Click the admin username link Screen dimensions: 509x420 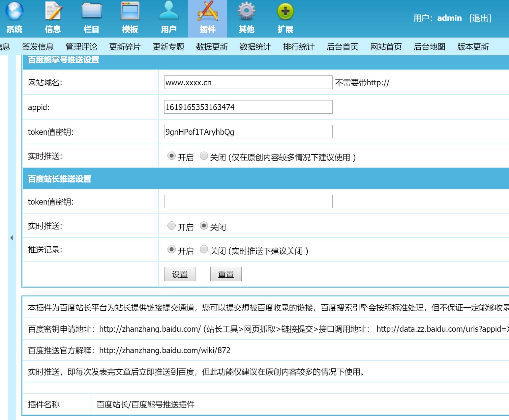pos(449,18)
